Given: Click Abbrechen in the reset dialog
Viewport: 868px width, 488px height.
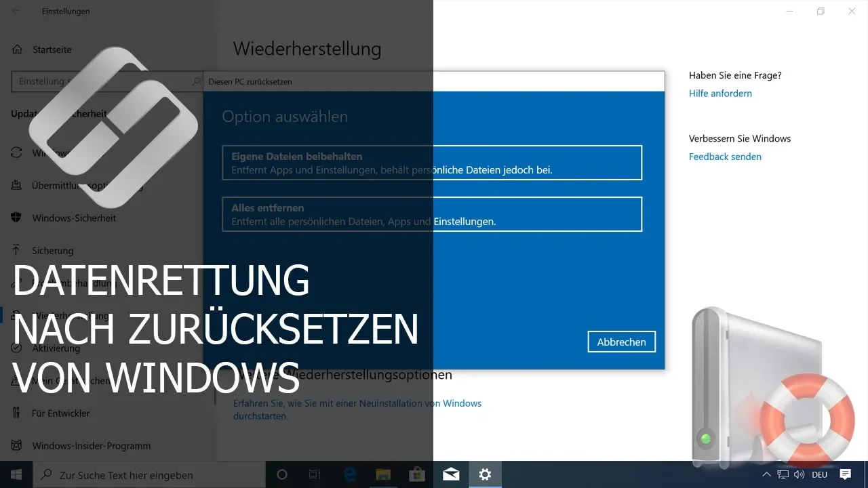Looking at the screenshot, I should (x=621, y=342).
